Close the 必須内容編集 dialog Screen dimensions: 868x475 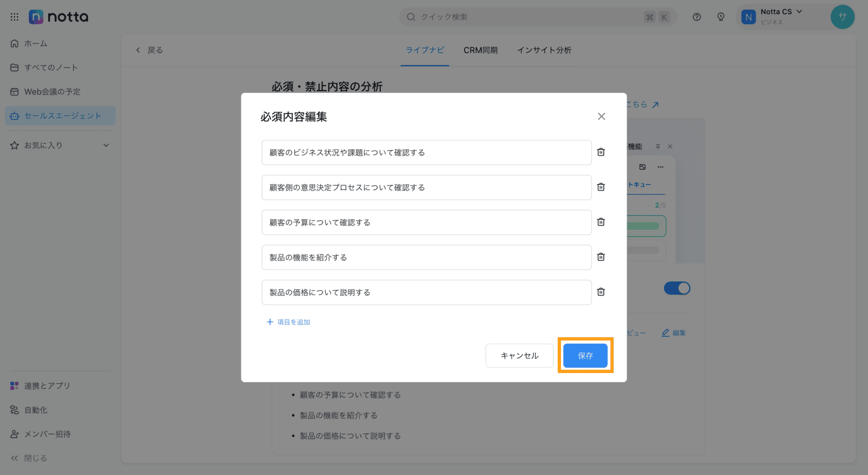coord(601,117)
